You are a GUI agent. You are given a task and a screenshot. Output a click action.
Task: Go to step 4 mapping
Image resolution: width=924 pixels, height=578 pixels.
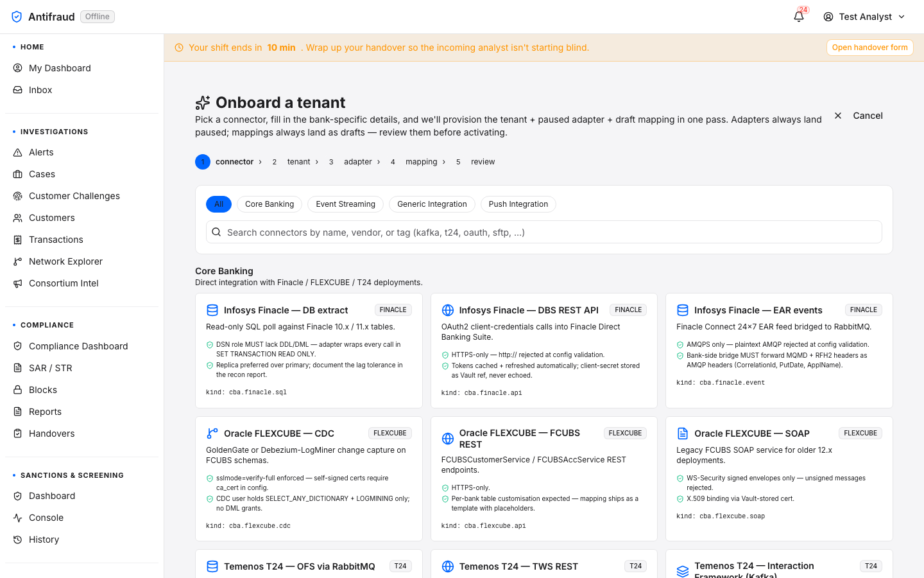[413, 162]
